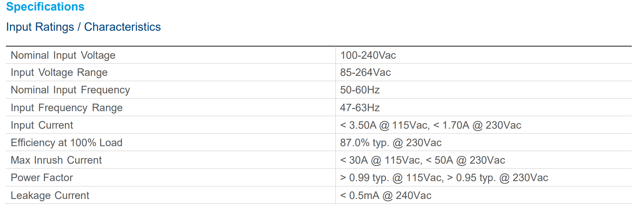
Task: Select the Input Current row label
Action: click(x=42, y=125)
